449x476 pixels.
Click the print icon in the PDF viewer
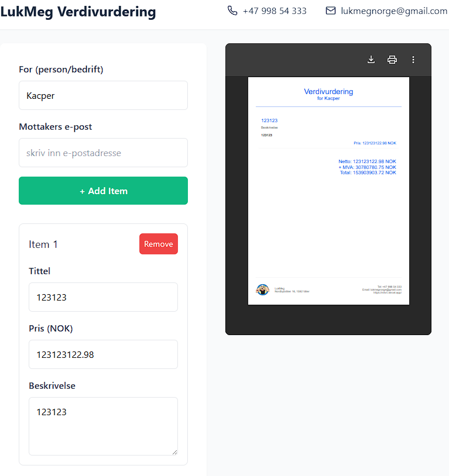[x=392, y=59]
